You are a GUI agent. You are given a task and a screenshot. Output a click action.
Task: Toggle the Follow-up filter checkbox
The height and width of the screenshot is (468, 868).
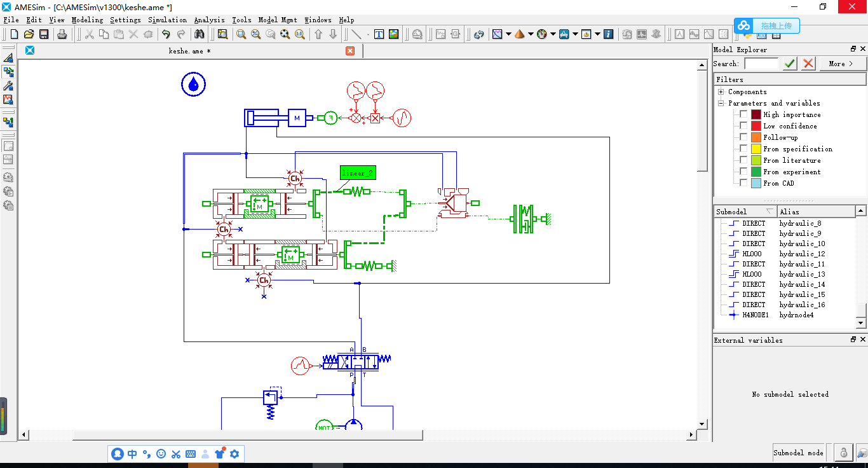pyautogui.click(x=743, y=137)
